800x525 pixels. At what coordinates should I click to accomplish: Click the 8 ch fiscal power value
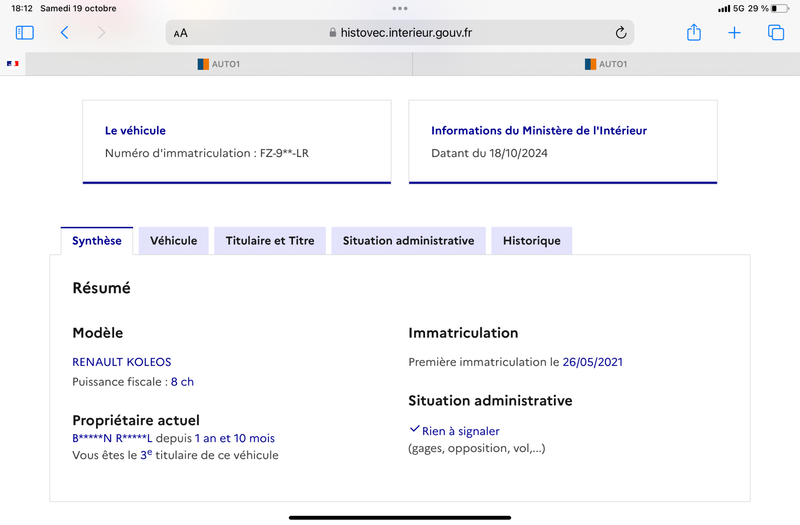coord(182,382)
